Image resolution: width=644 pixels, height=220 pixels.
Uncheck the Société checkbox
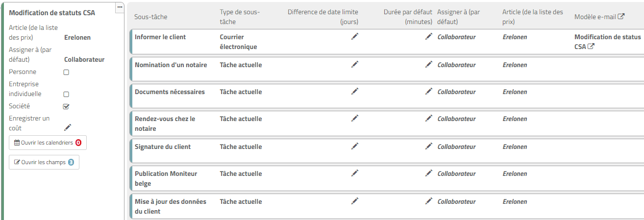66,106
